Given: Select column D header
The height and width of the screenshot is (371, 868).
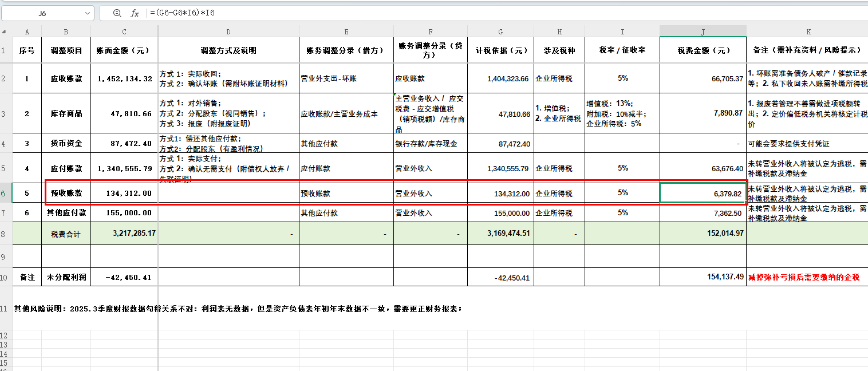Looking at the screenshot, I should coord(228,31).
